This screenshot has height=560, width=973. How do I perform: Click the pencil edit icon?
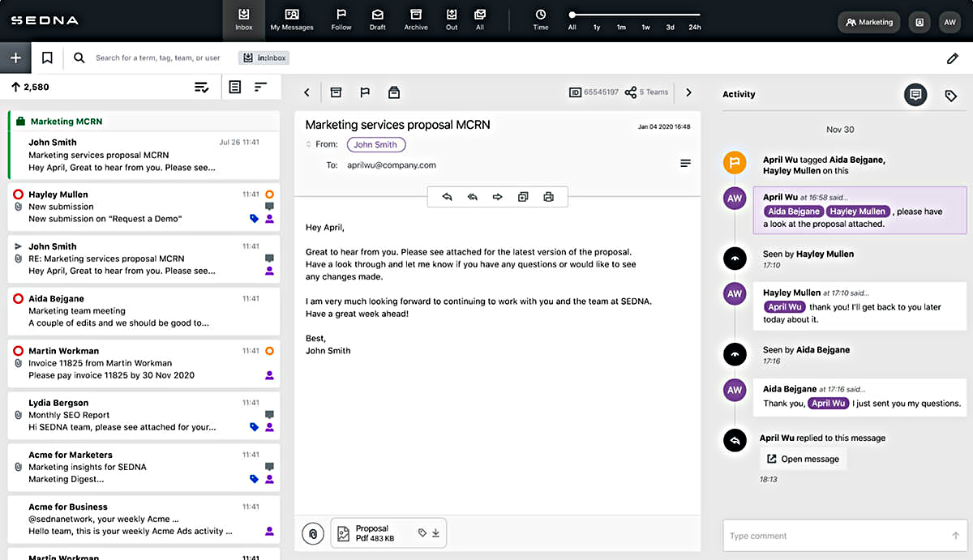coord(953,58)
